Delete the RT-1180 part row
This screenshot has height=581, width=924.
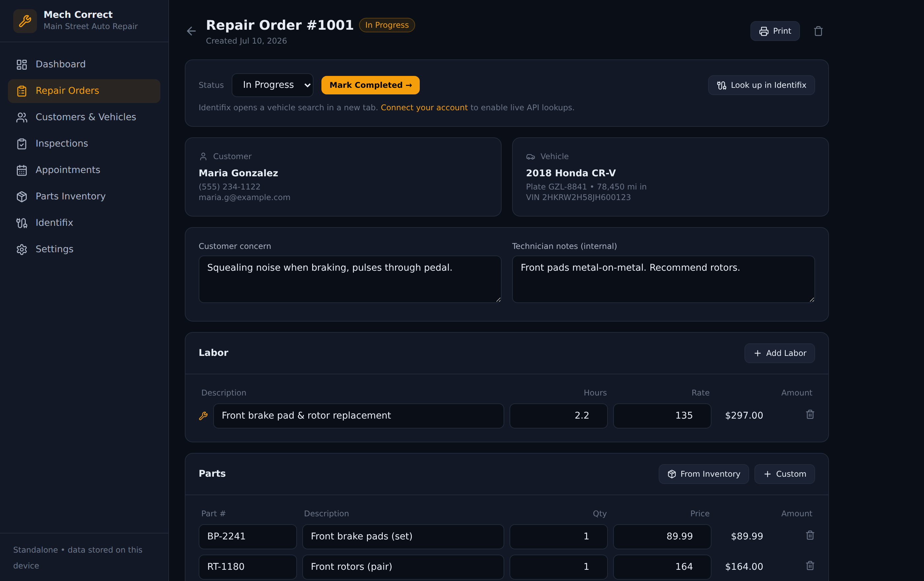click(810, 566)
